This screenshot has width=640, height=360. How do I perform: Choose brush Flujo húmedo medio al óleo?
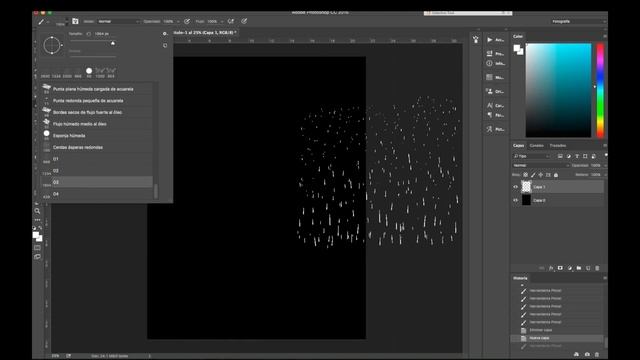97,124
